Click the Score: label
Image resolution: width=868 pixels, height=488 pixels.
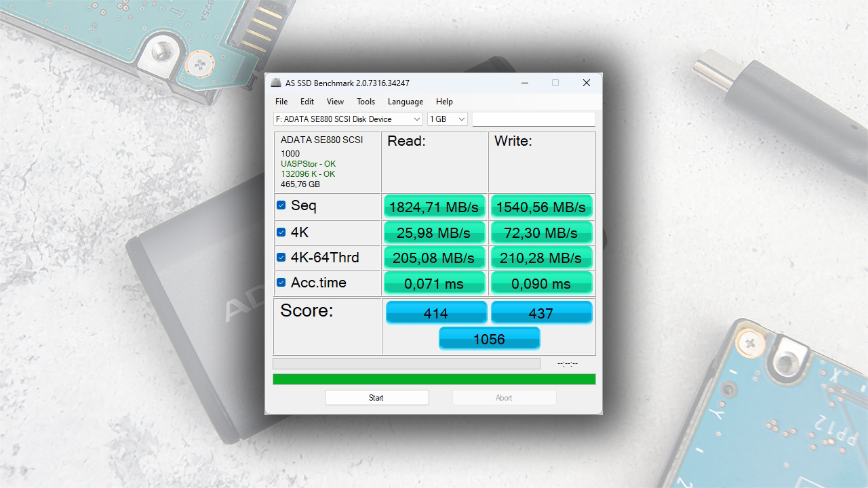pos(307,310)
